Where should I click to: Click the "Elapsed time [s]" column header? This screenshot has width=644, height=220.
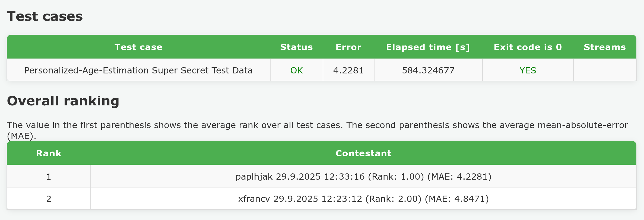428,47
